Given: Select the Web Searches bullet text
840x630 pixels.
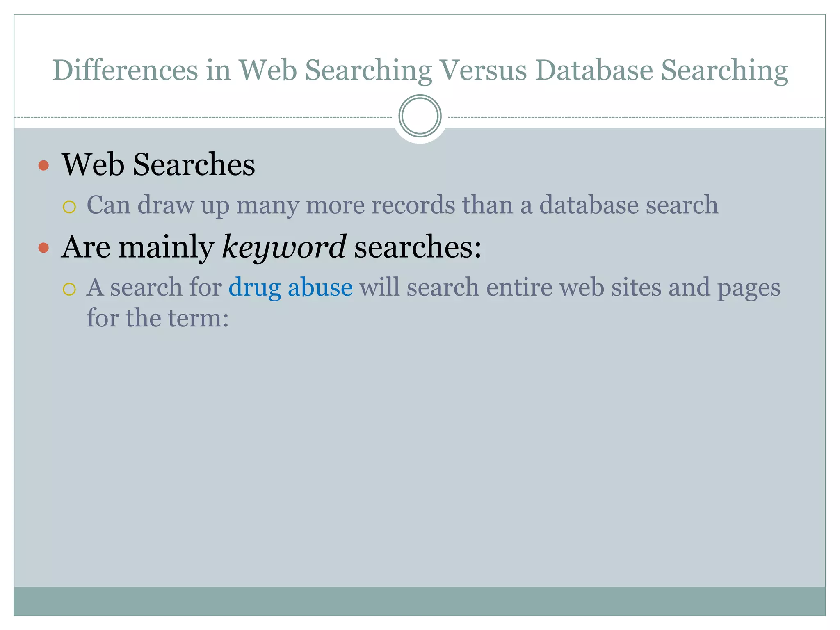Looking at the screenshot, I should point(158,164).
